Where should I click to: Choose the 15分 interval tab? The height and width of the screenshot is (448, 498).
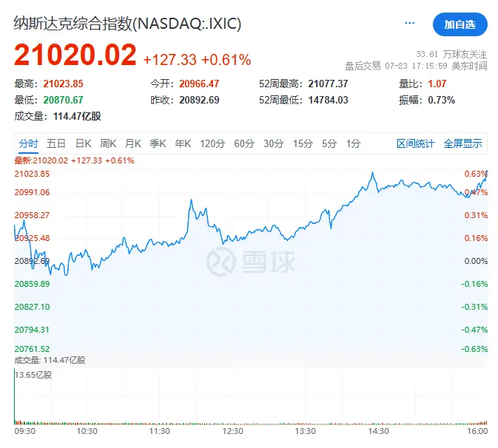(x=303, y=143)
